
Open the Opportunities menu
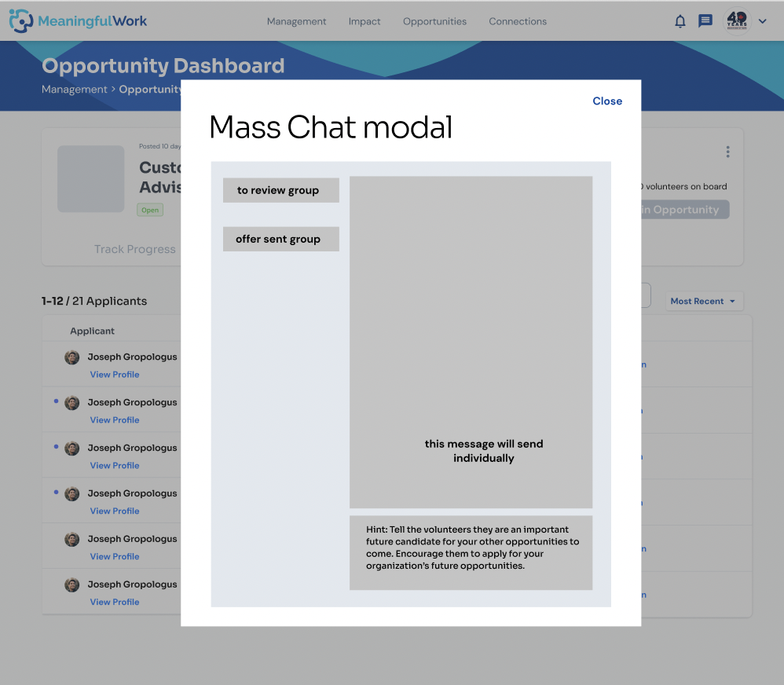pyautogui.click(x=434, y=21)
